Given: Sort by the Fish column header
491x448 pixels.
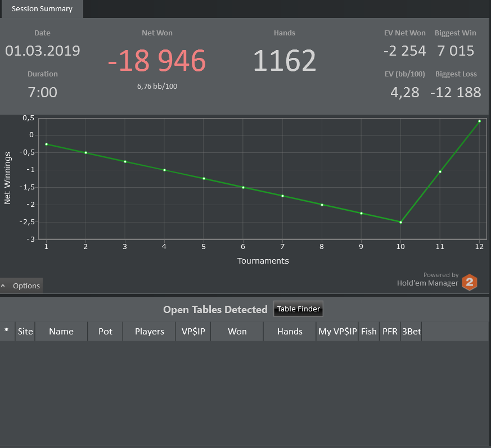Looking at the screenshot, I should (369, 331).
